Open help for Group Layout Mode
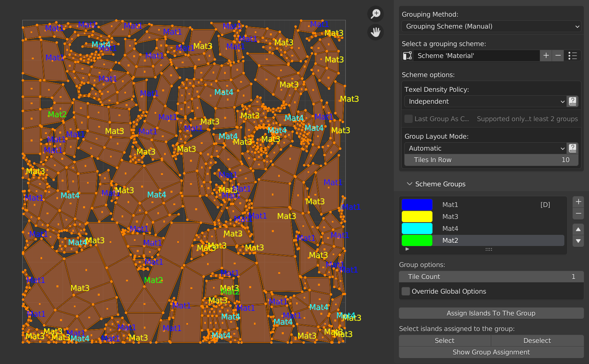 572,148
